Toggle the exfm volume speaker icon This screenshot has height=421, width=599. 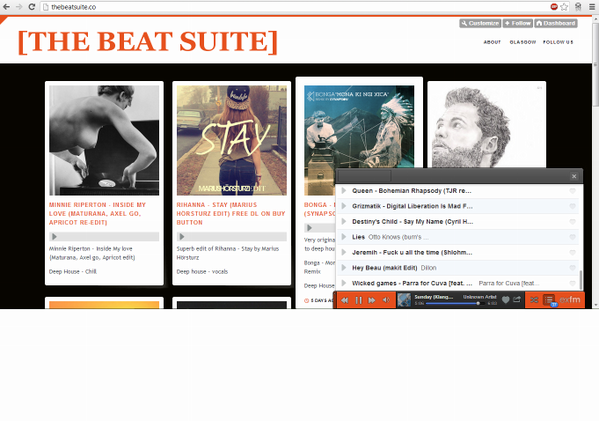(x=386, y=300)
